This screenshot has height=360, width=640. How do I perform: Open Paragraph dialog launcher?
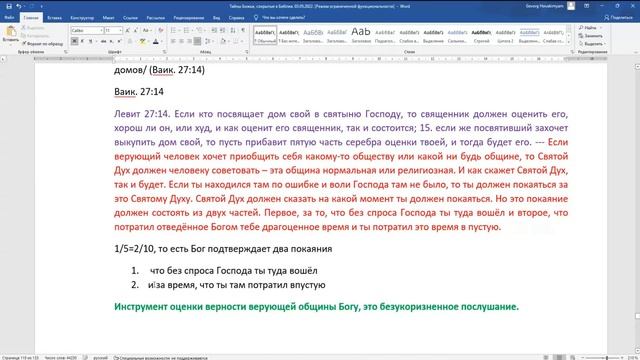tap(247, 52)
